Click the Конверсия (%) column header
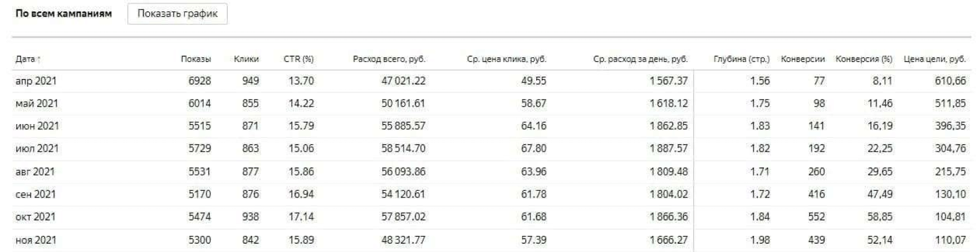The height and width of the screenshot is (252, 980). click(x=864, y=59)
